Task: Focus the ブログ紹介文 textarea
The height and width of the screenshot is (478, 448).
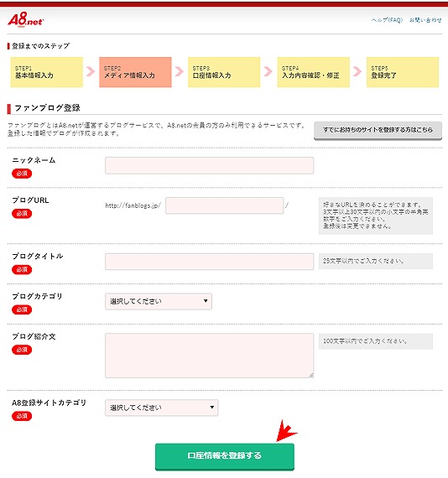Action: click(x=209, y=356)
